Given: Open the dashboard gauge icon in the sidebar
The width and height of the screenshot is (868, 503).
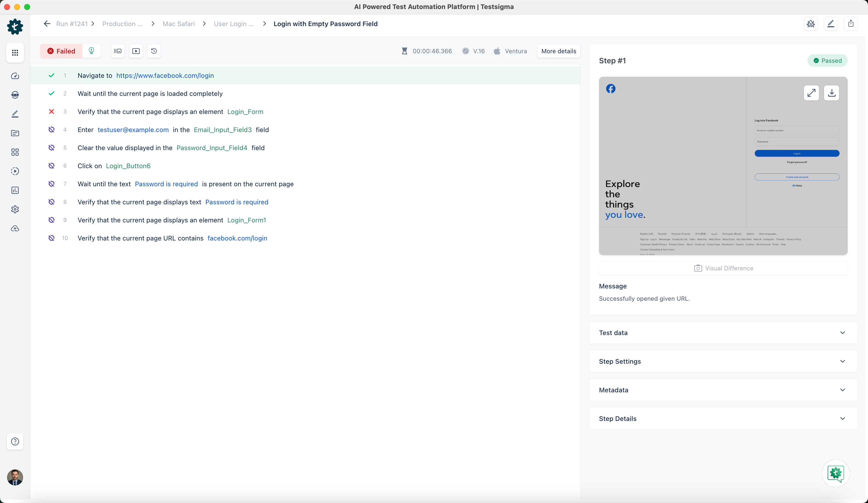Looking at the screenshot, I should 15,76.
